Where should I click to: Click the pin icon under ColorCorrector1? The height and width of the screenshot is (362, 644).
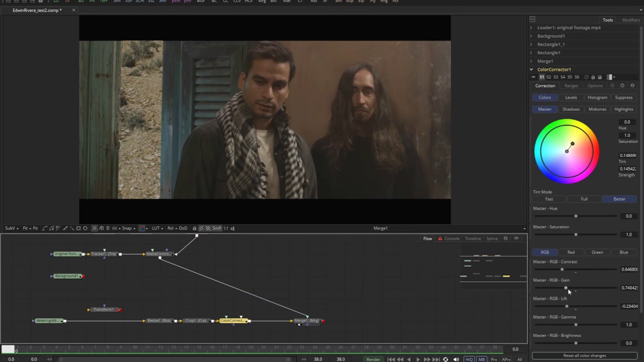[533, 77]
